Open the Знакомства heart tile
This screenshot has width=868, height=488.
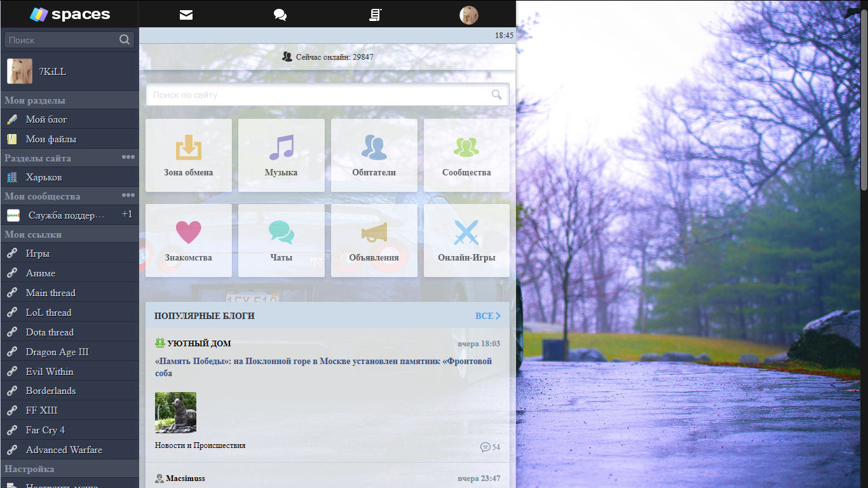pos(189,241)
